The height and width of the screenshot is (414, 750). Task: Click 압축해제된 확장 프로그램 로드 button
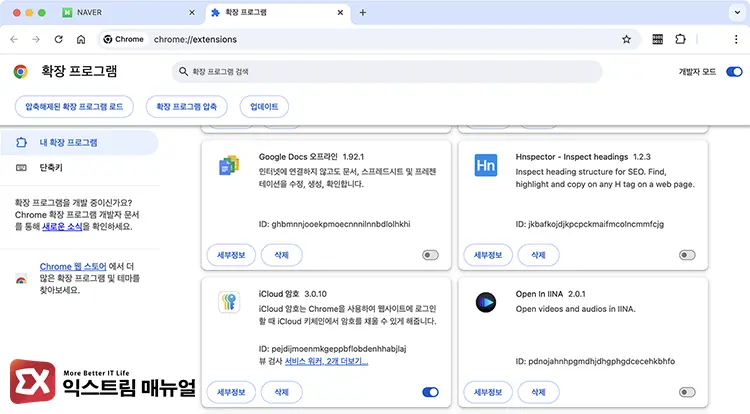(74, 107)
